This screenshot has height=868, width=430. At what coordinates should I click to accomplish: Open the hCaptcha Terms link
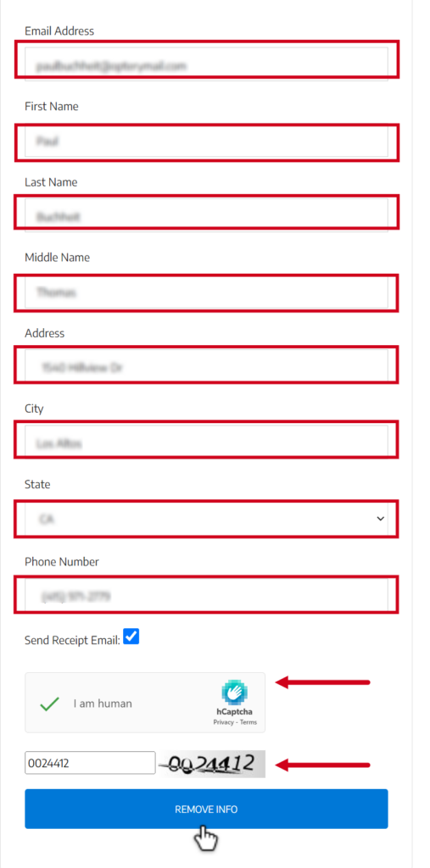249,722
